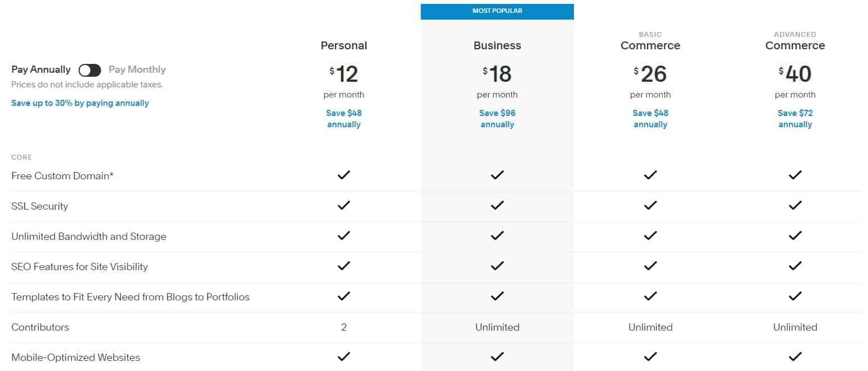The height and width of the screenshot is (371, 868).
Task: Click the Free Custom Domain feature label
Action: [62, 176]
